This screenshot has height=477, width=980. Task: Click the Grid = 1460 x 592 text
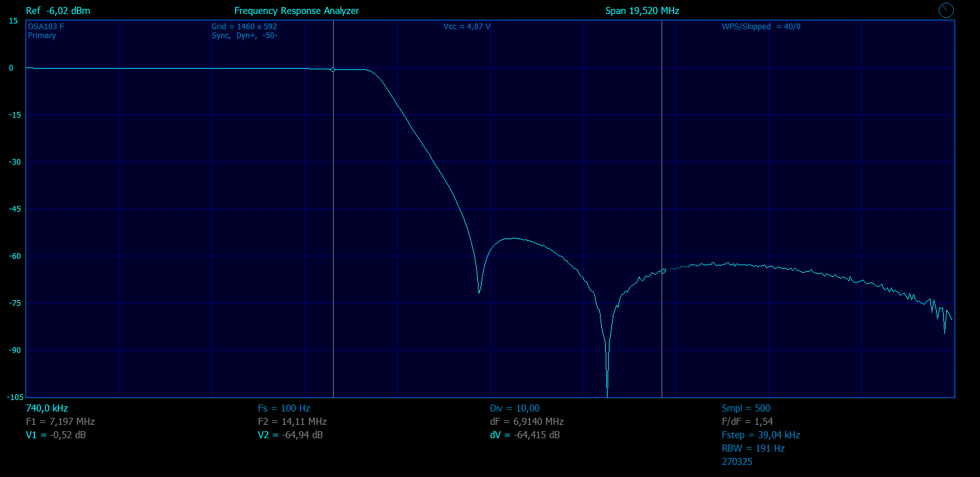point(244,27)
